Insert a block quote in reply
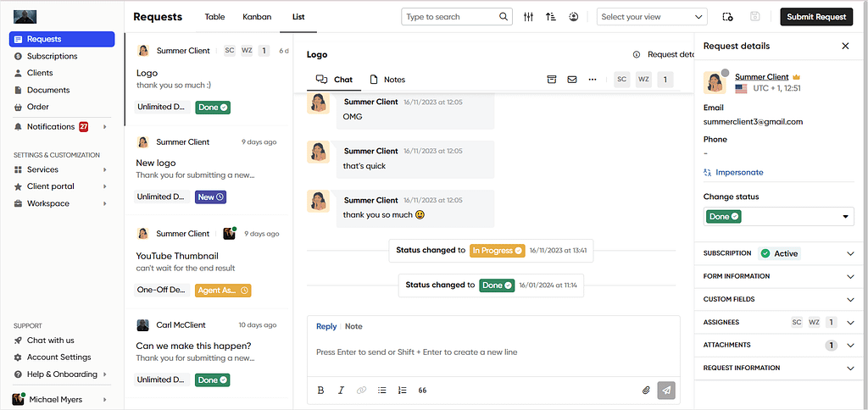This screenshot has height=410, width=868. (422, 390)
